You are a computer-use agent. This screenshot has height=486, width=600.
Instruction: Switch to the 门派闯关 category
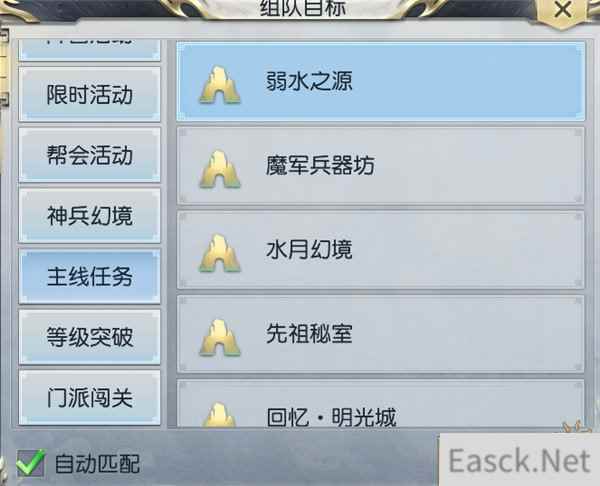[x=90, y=397]
